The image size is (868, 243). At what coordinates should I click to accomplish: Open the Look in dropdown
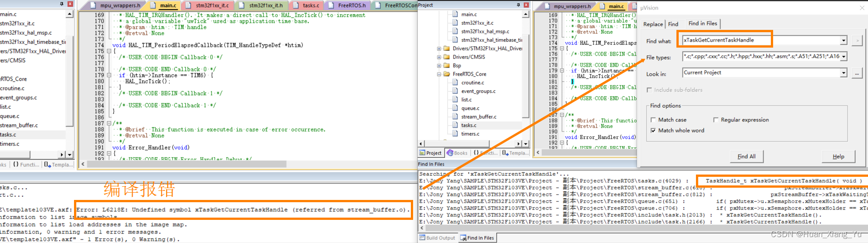[x=843, y=73]
